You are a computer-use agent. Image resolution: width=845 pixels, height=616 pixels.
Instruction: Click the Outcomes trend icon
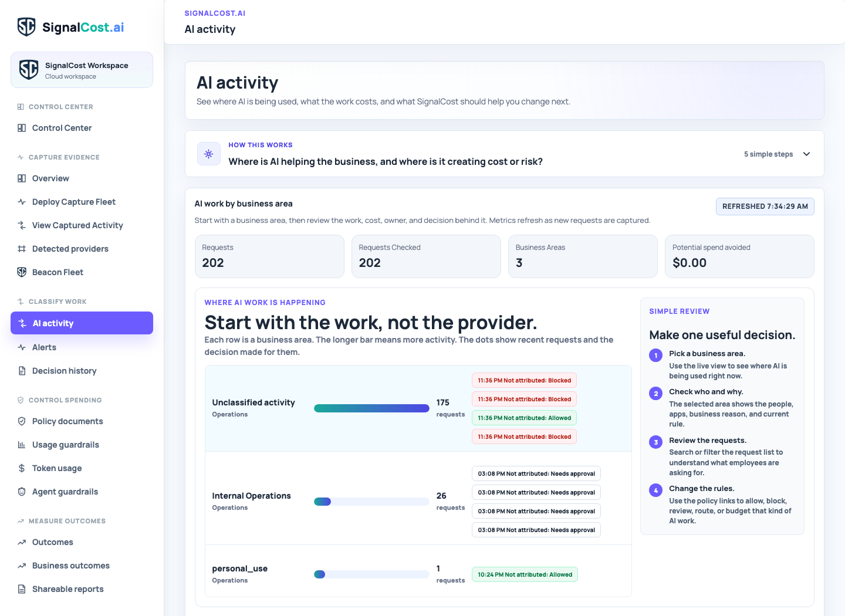pyautogui.click(x=22, y=542)
